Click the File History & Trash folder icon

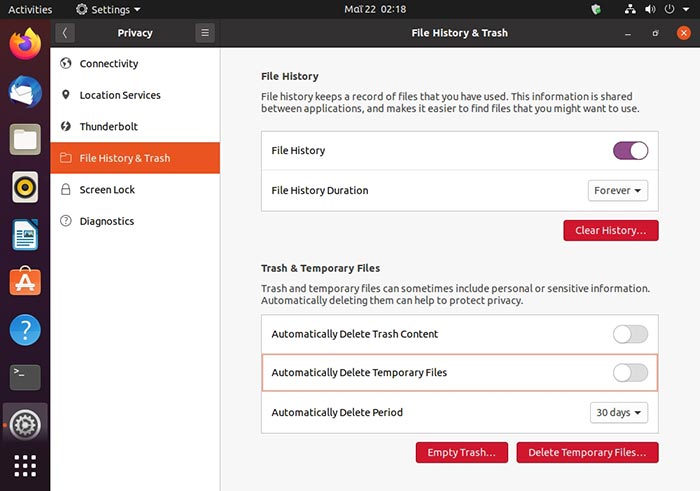(x=66, y=158)
